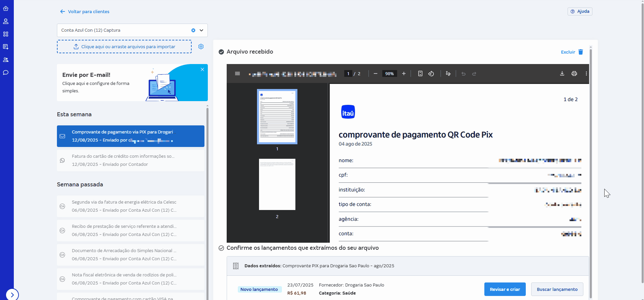Select page 1 thumbnail
The height and width of the screenshot is (300, 644).
[x=277, y=117]
